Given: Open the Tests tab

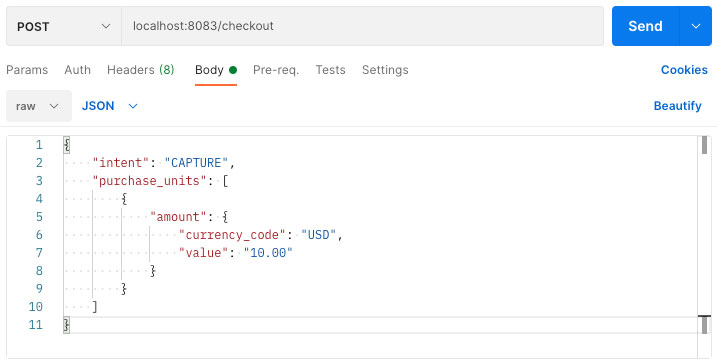Looking at the screenshot, I should click(330, 70).
